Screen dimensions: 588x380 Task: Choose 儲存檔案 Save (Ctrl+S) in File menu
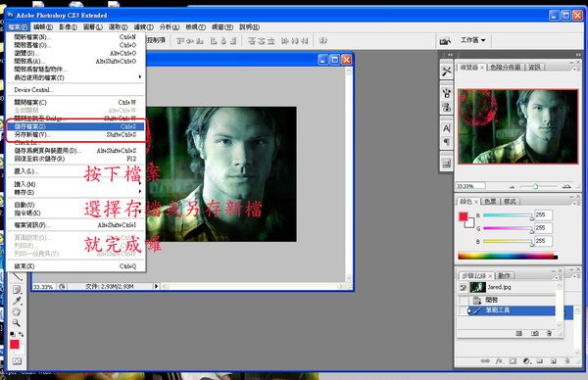click(x=75, y=126)
